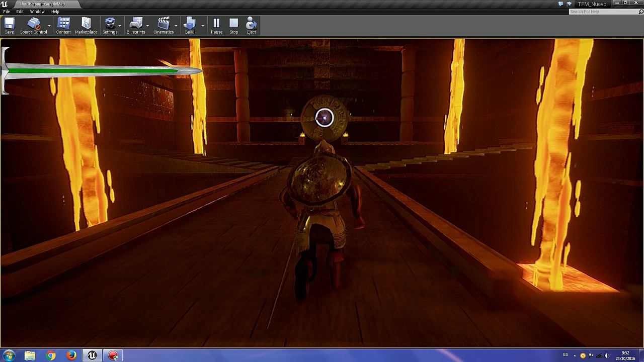644x362 pixels.
Task: Open the network signal tray icon
Action: click(x=599, y=355)
